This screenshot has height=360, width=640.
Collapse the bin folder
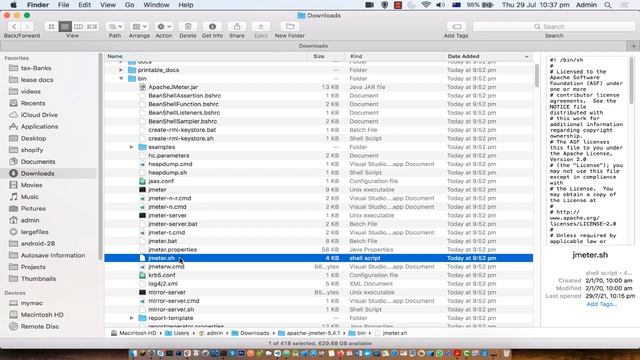coord(121,78)
